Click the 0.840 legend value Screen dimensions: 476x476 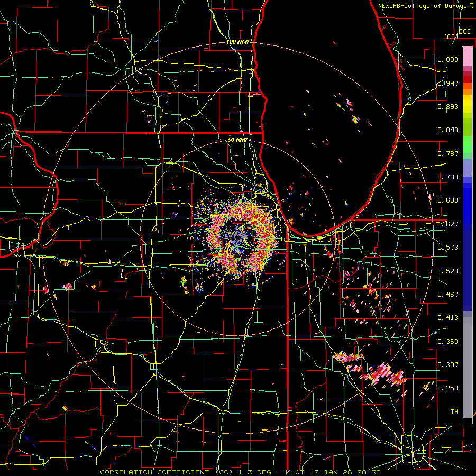[x=448, y=130]
